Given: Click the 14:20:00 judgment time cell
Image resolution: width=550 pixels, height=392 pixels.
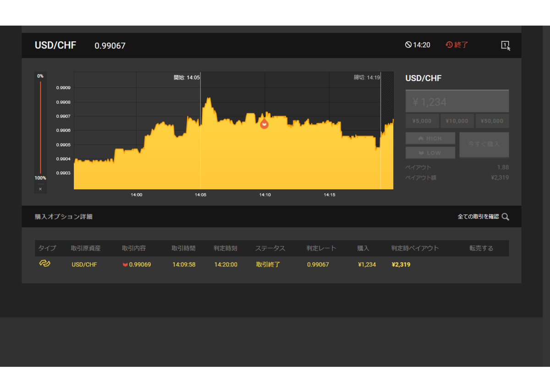Looking at the screenshot, I should point(226,264).
